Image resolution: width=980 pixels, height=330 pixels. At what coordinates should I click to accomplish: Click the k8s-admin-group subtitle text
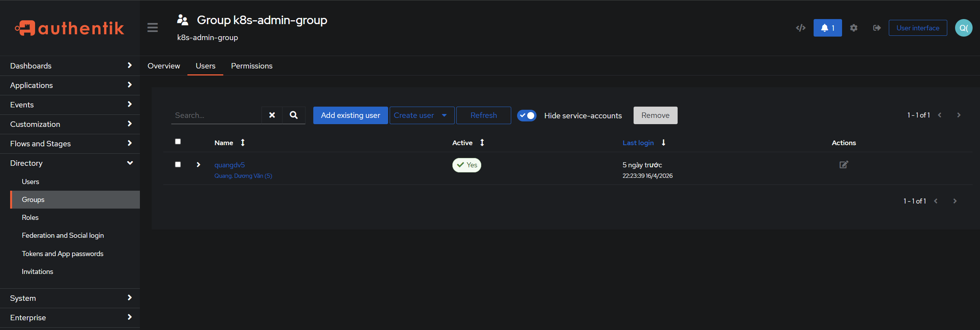coord(207,37)
